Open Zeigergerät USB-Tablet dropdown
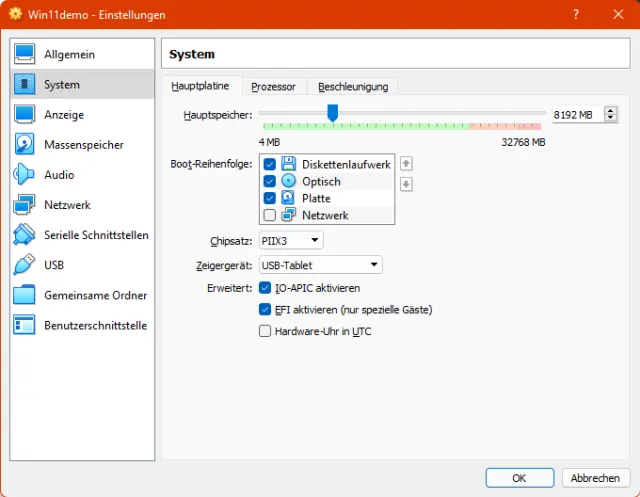The height and width of the screenshot is (497, 640). point(320,265)
